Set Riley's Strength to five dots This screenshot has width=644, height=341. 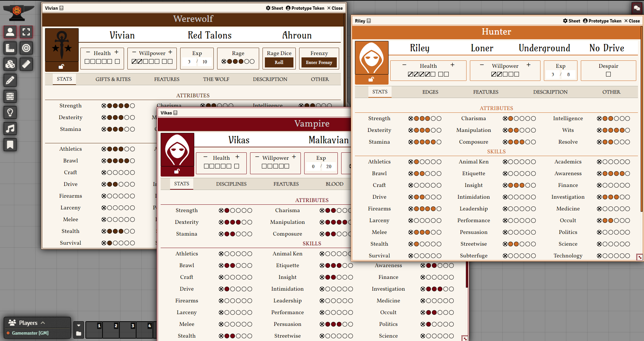(439, 118)
